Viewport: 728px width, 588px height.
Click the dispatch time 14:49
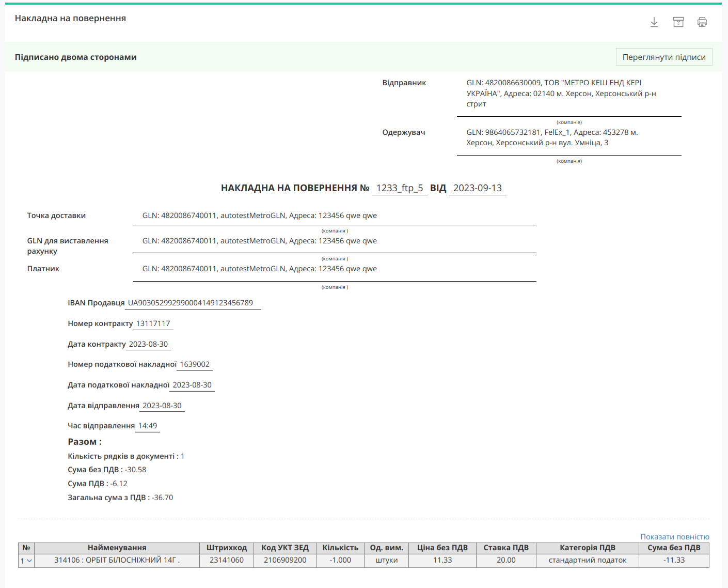click(x=148, y=426)
